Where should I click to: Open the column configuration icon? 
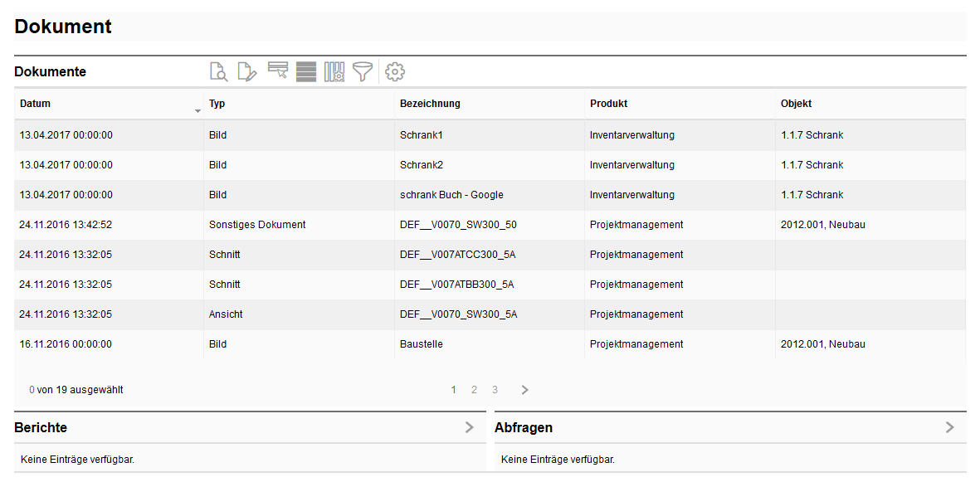point(334,72)
